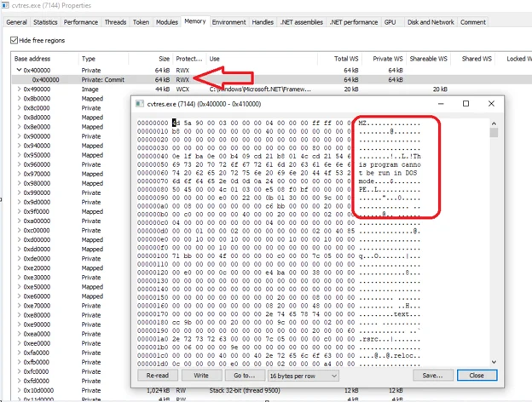Click the Go to... button
Image resolution: width=532 pixels, height=402 pixels.
click(245, 376)
